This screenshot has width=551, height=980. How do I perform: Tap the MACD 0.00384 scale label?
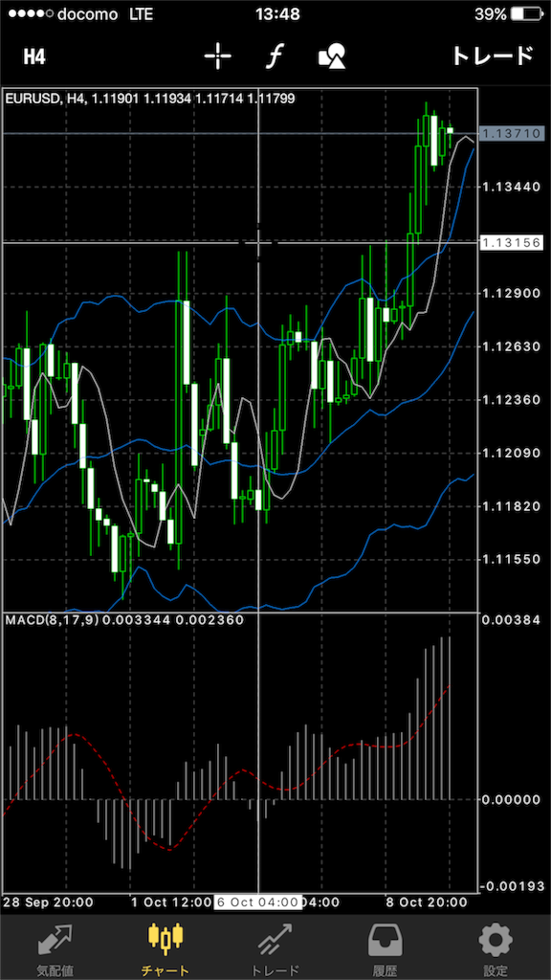click(x=513, y=620)
